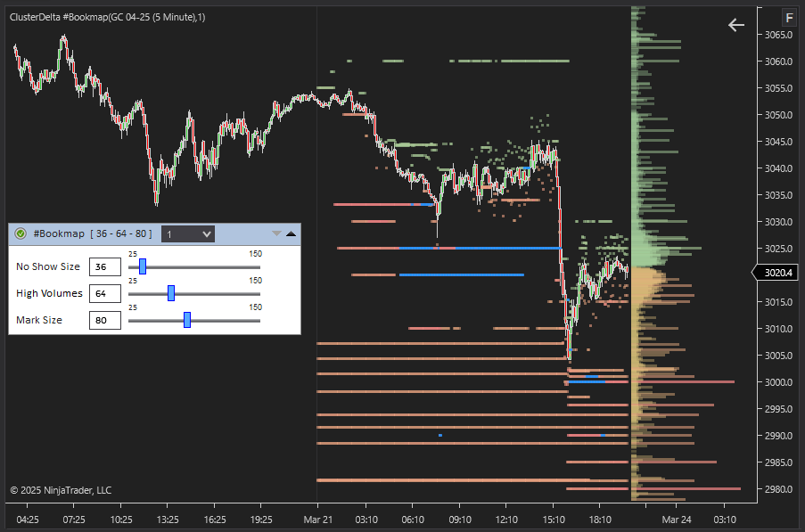The height and width of the screenshot is (532, 805).
Task: Click the No Show Size slider handle
Action: 143,266
